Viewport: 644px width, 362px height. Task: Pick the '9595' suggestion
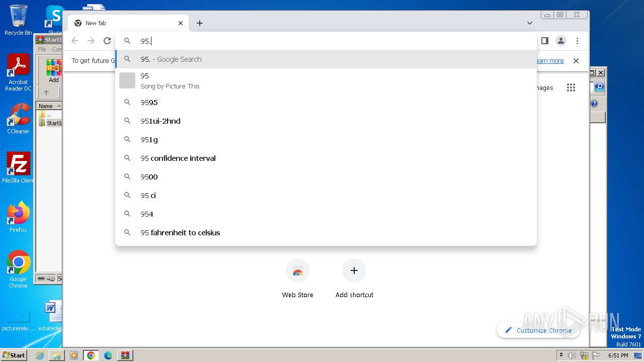326,103
